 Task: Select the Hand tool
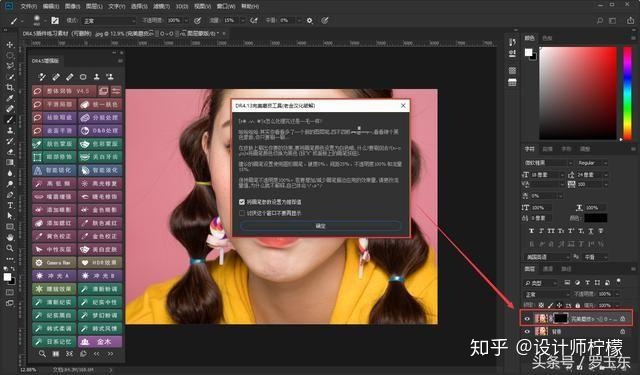(x=10, y=237)
